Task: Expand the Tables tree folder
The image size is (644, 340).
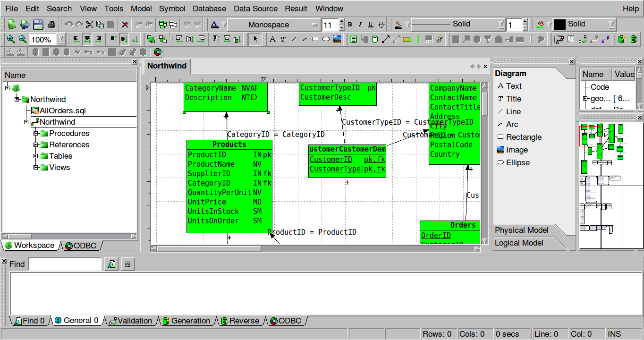Action: 36,156
